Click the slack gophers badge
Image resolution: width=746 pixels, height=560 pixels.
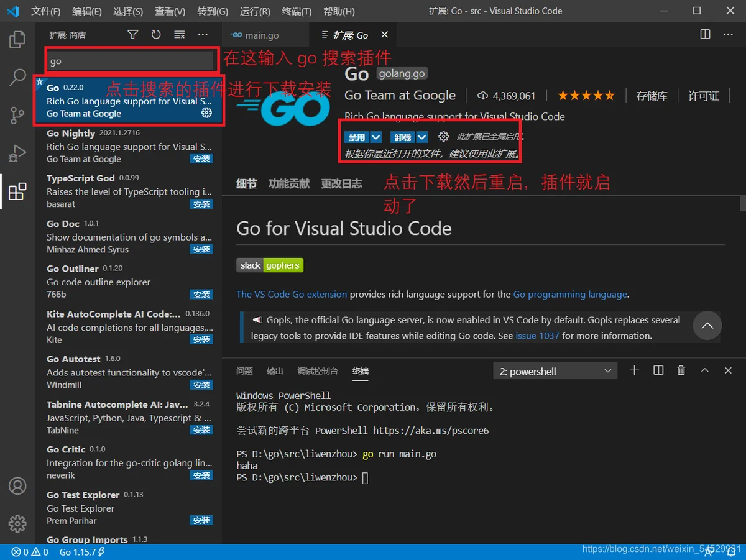[270, 265]
